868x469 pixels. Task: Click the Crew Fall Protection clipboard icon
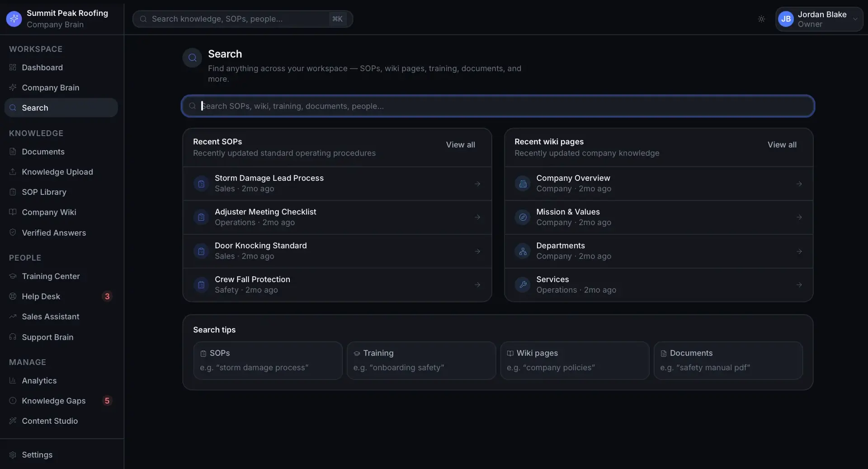coord(201,285)
